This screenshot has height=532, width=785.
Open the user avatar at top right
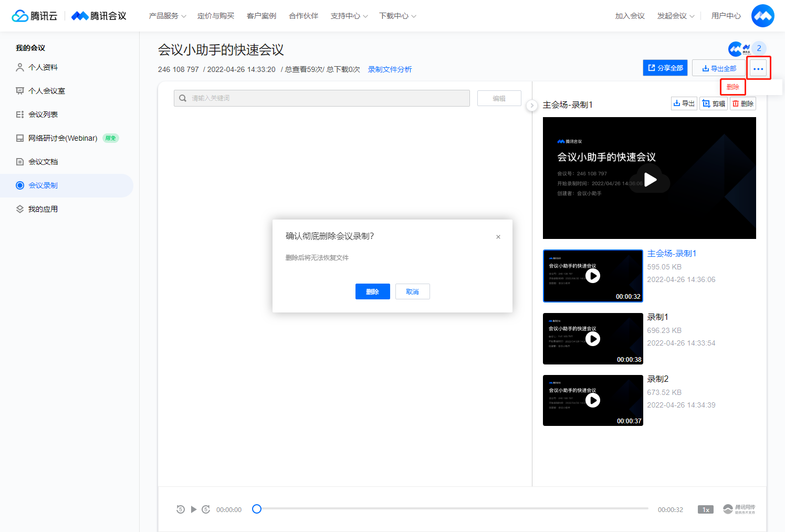(762, 16)
